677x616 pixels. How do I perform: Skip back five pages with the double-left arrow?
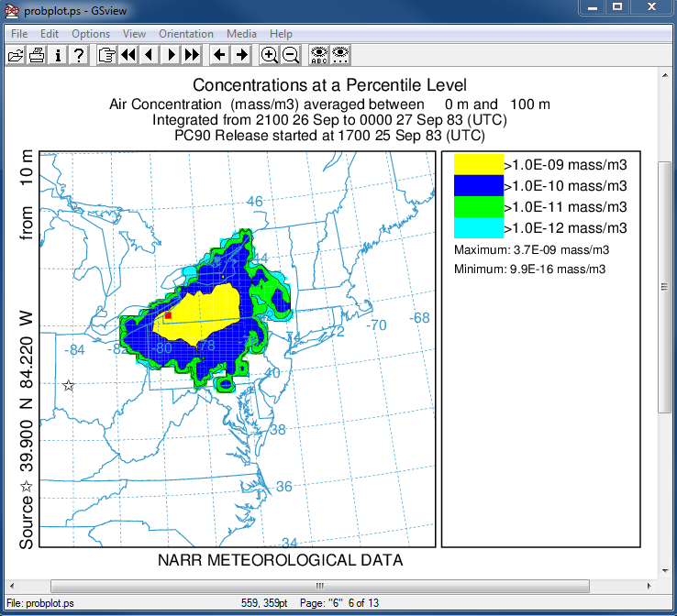click(128, 55)
